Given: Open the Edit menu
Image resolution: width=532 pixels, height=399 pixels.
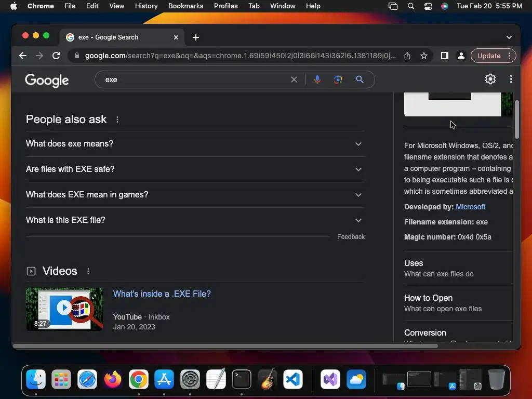Looking at the screenshot, I should coord(92,6).
